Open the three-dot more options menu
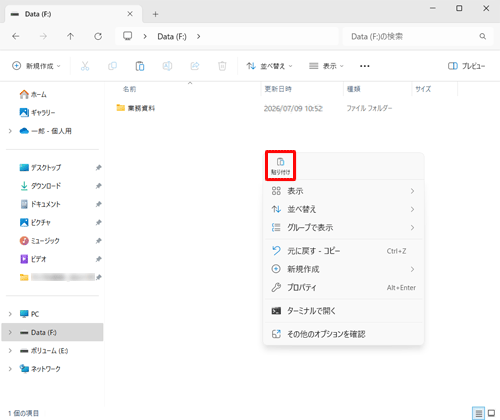This screenshot has height=420, width=500. coord(365,66)
